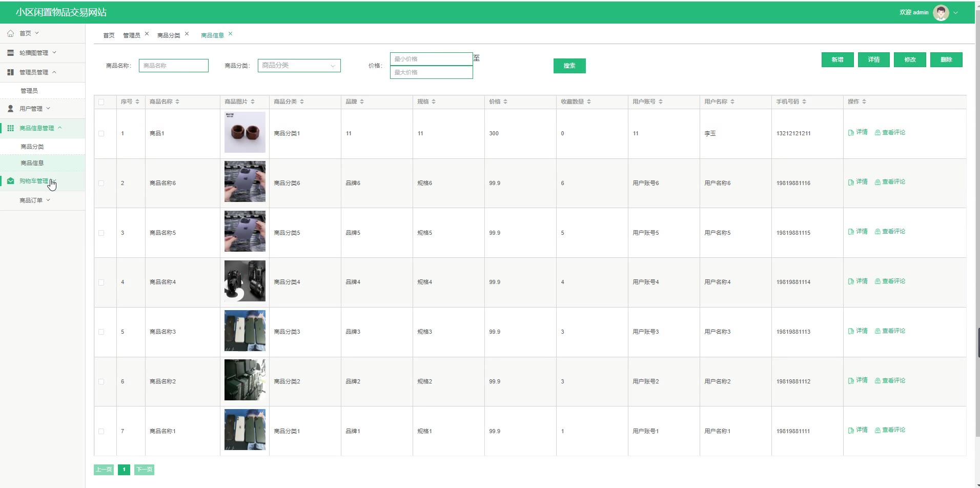Open 详情 for 商品1 row
This screenshot has height=488, width=980.
tap(858, 132)
